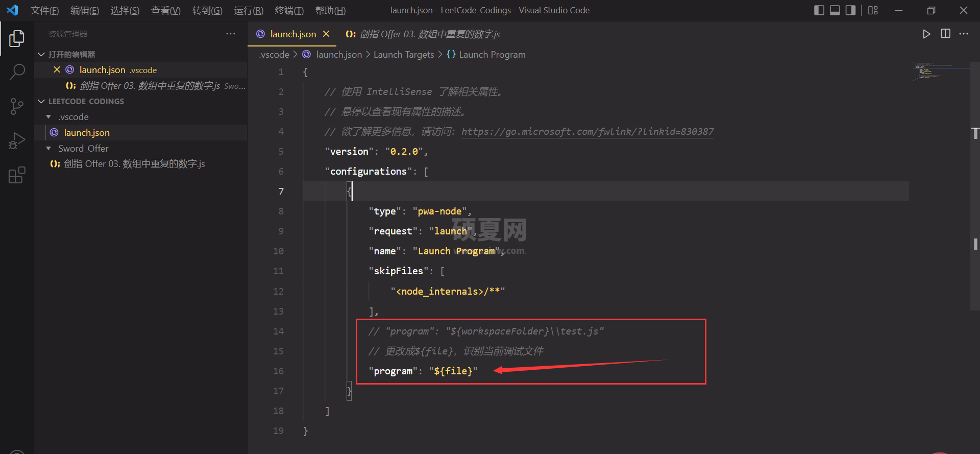Viewport: 980px width, 454px height.
Task: Switch to 剑指 Offer 03 js tab
Action: (x=423, y=34)
